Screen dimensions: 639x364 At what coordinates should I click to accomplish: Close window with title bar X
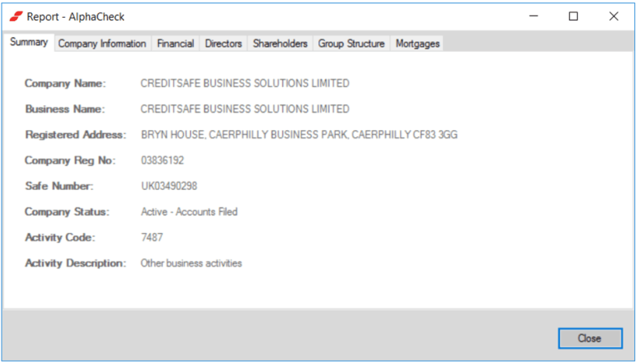click(613, 16)
